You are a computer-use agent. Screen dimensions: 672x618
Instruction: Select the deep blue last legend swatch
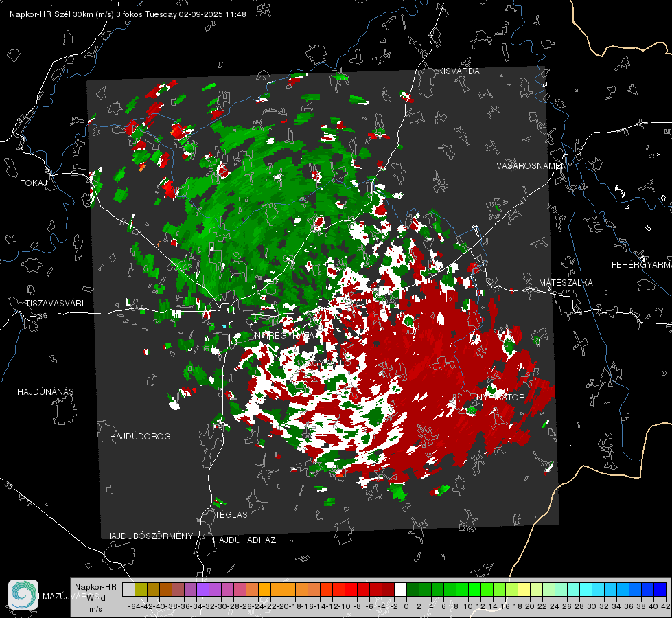pyautogui.click(x=660, y=589)
